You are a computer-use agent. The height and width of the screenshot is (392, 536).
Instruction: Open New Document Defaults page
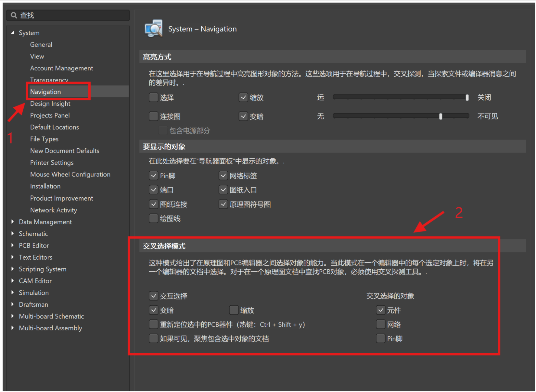tap(65, 151)
